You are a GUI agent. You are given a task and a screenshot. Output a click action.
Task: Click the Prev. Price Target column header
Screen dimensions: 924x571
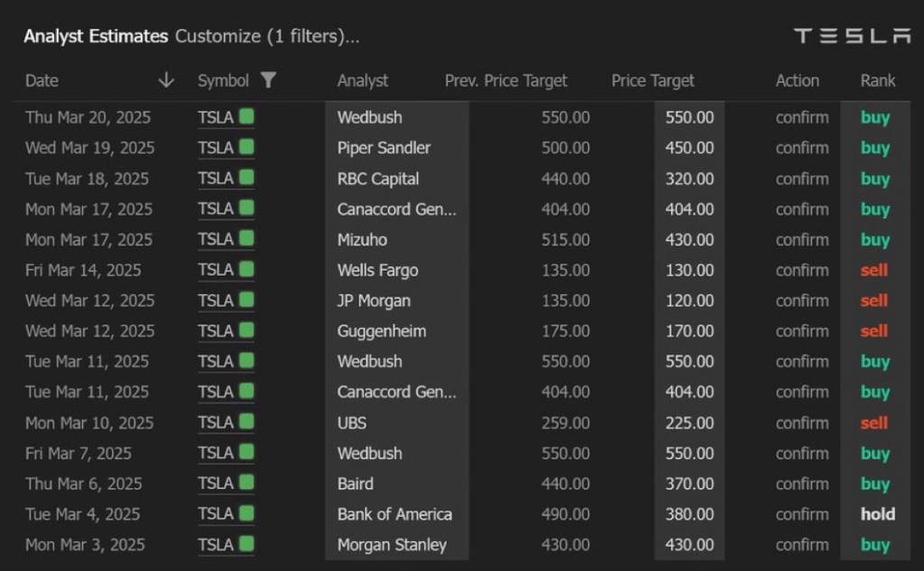(506, 80)
